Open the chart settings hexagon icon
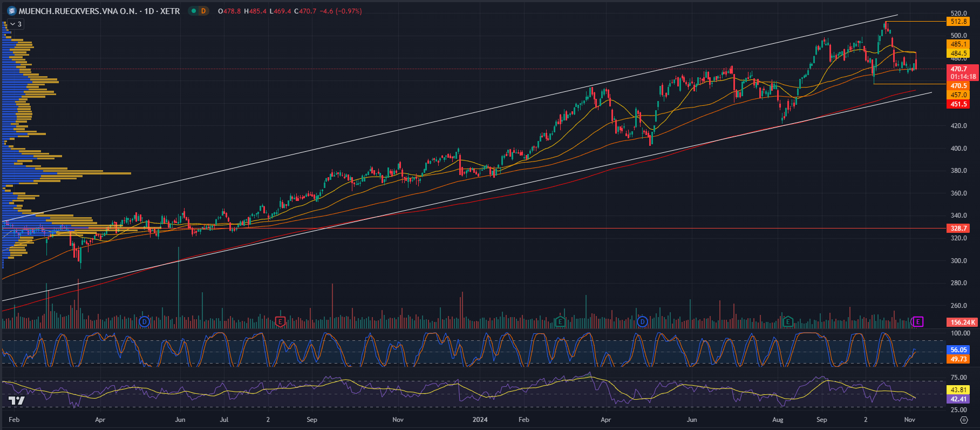Screen dimensions: 980x430 pos(964,420)
